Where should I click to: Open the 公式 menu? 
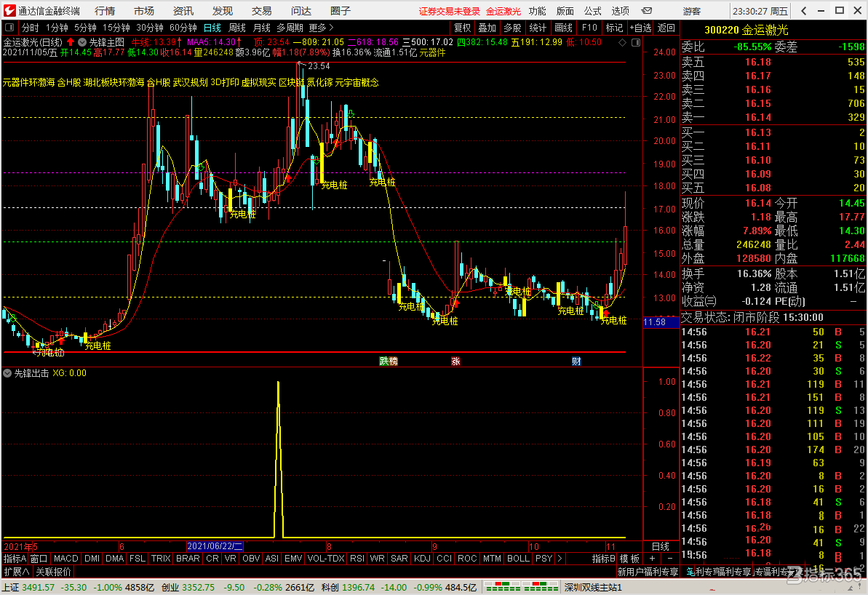(x=592, y=10)
